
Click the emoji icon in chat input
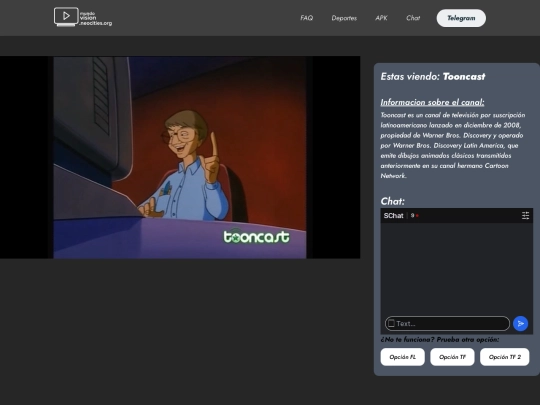click(x=391, y=323)
